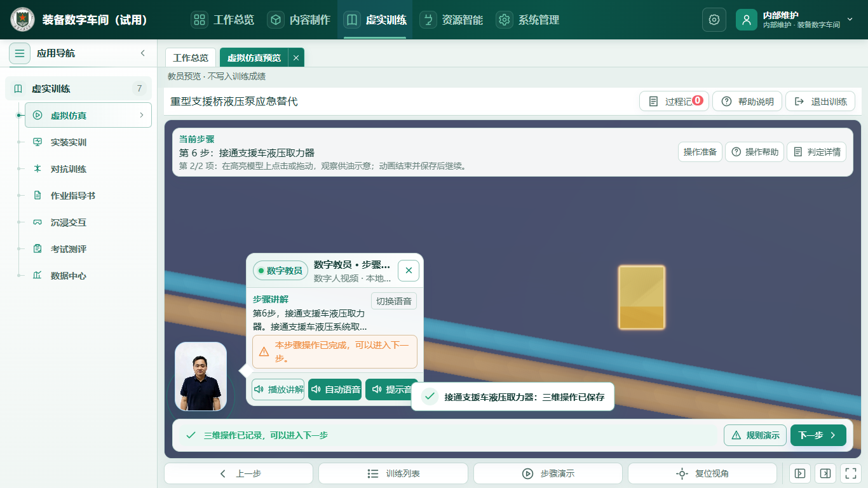This screenshot has width=868, height=488.
Task: Click 播放讲解 to play narration
Action: [x=278, y=390]
